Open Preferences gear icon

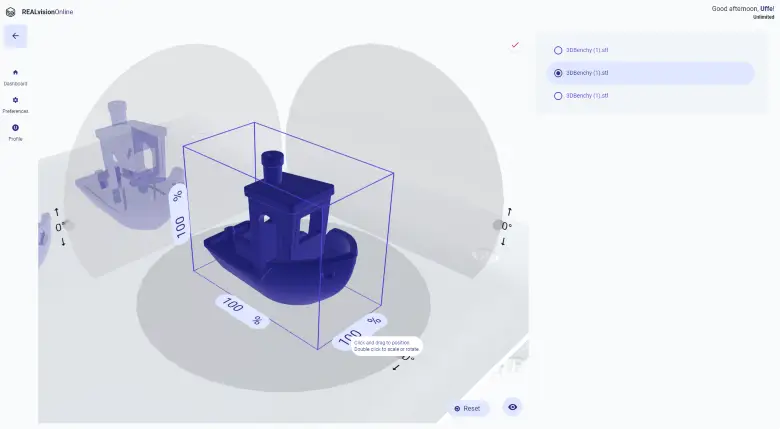pyautogui.click(x=15, y=100)
